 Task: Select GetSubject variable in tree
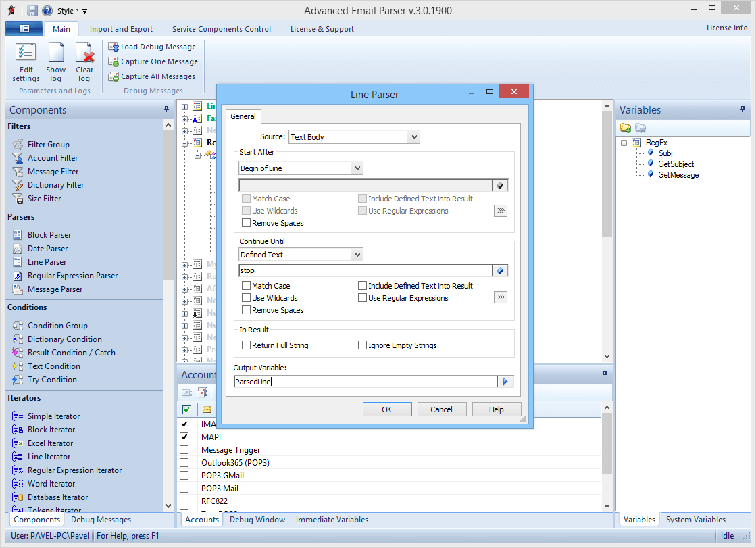pos(676,164)
